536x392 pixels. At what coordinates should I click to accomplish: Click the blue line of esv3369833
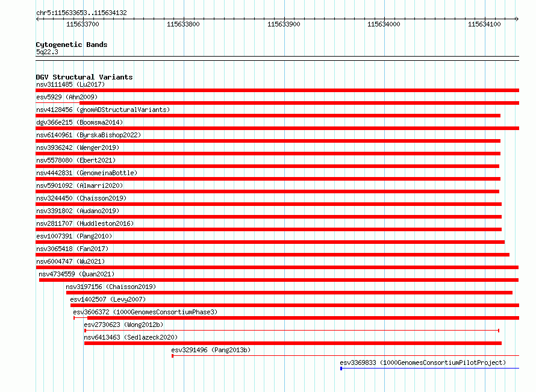pos(429,369)
